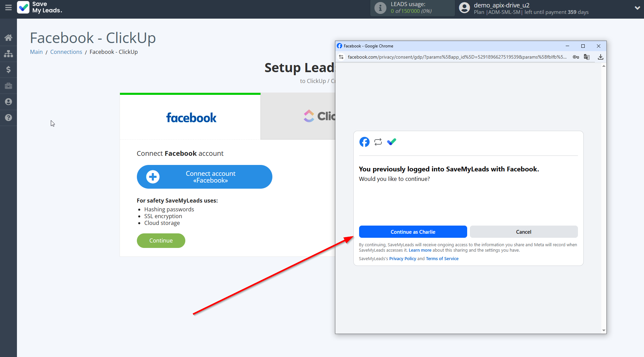The width and height of the screenshot is (644, 357).
Task: Click the popup address bar URL field
Action: pos(457,57)
